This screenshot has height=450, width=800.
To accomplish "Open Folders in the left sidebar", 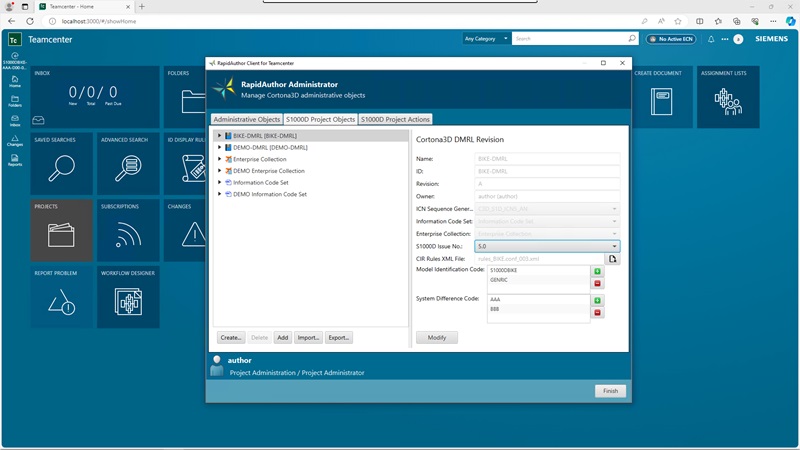I will point(15,101).
